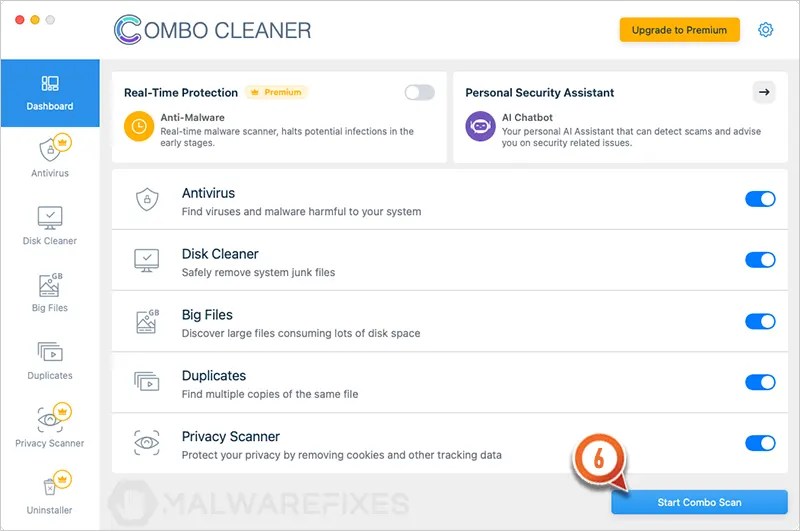
Task: Click the Duplicates row title
Action: (x=214, y=376)
